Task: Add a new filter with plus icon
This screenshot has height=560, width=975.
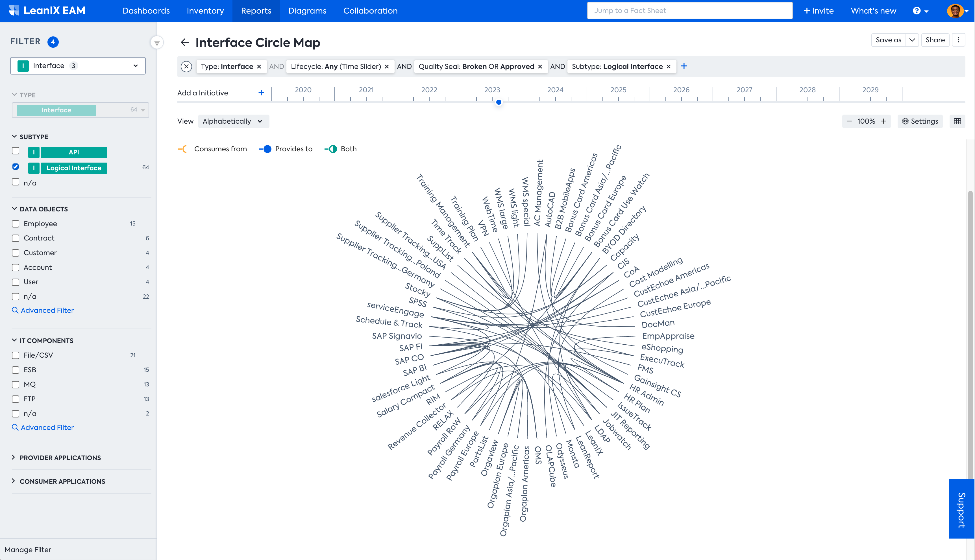Action: [x=684, y=66]
